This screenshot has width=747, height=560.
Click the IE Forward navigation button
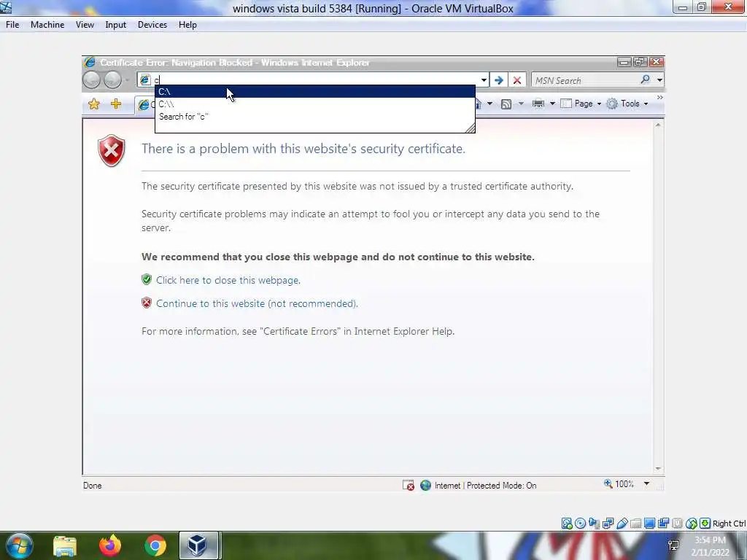(112, 80)
